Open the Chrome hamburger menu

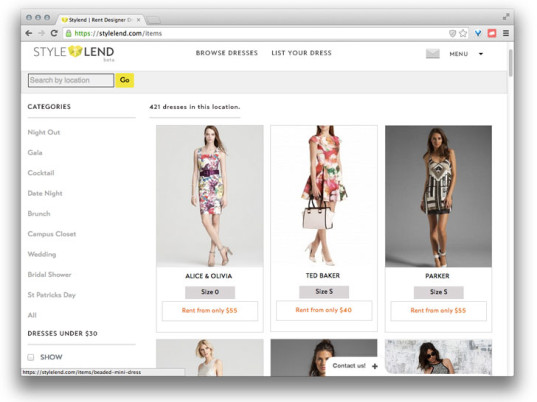pyautogui.click(x=506, y=33)
